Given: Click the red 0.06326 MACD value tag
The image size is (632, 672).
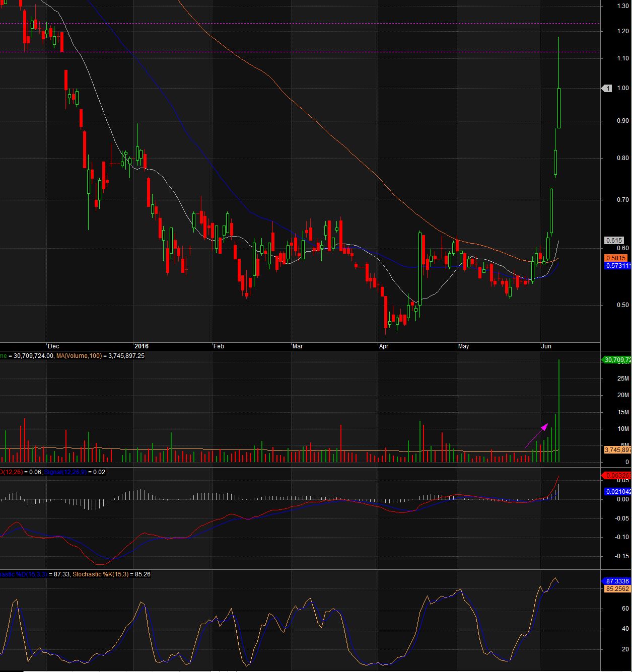Looking at the screenshot, I should tap(616, 476).
